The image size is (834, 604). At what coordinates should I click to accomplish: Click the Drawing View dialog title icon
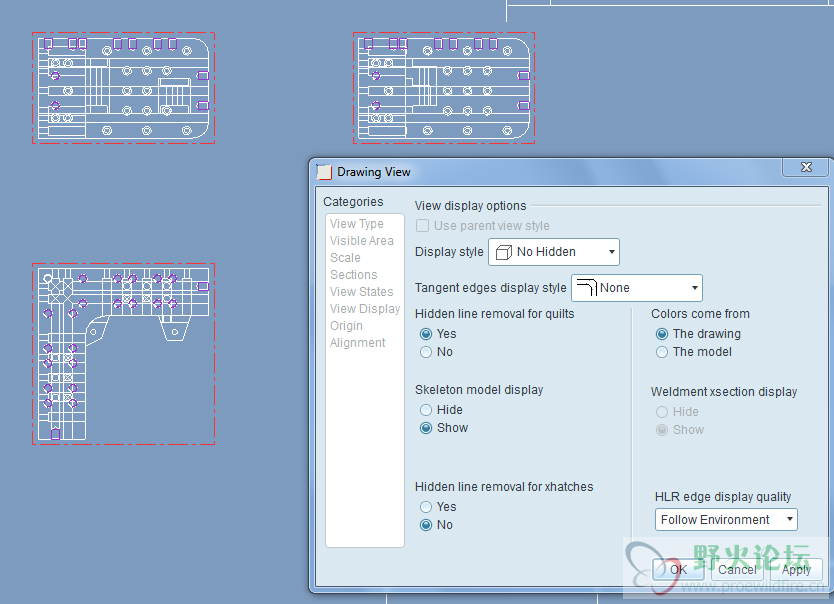coord(324,172)
